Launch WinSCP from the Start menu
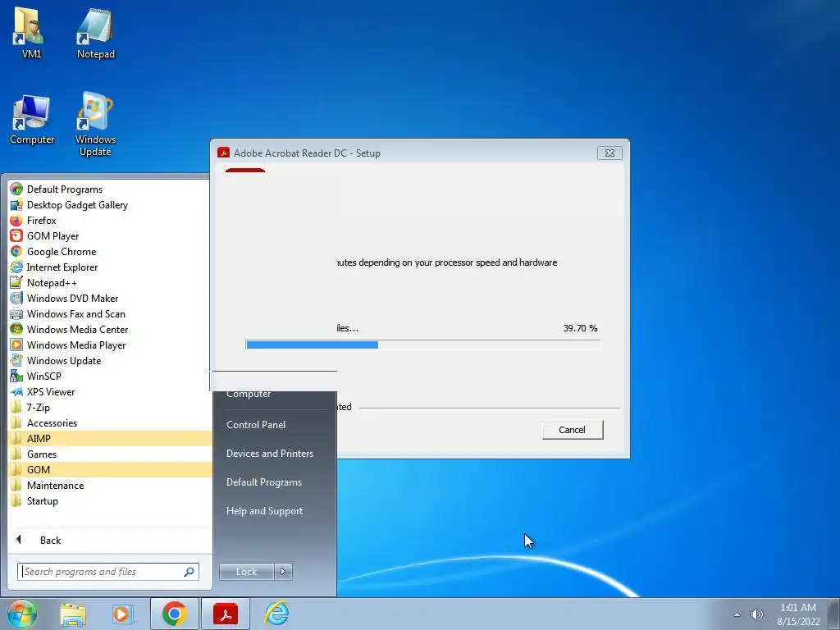The height and width of the screenshot is (630, 840). pyautogui.click(x=109, y=376)
